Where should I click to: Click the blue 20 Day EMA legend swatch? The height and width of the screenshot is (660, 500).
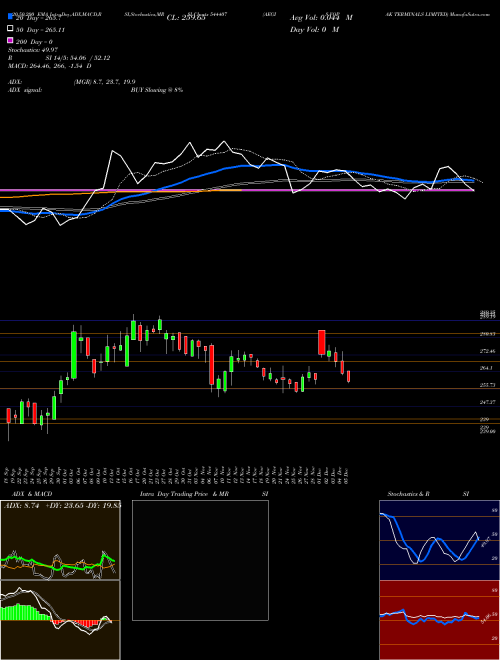pos(11,17)
